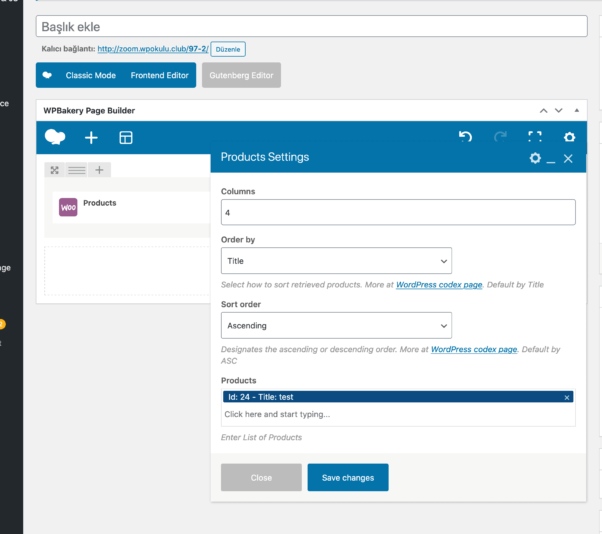Click the Products Settings title bar
Viewport: 602px width, 534px height.
coord(265,157)
